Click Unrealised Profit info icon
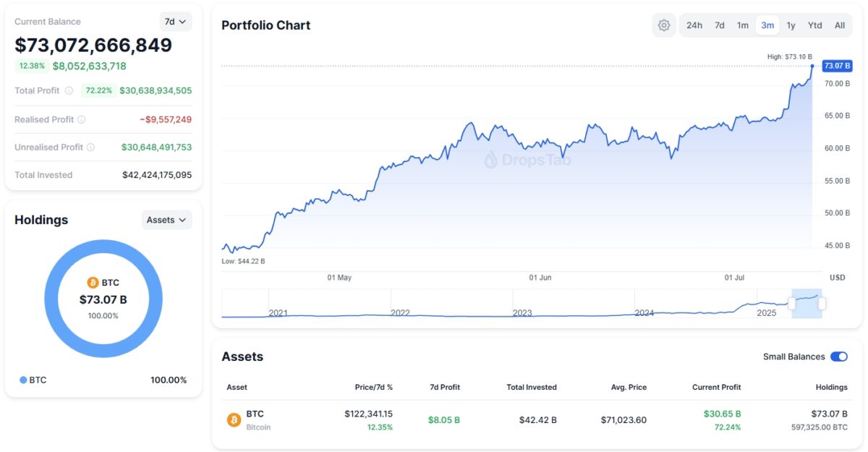 pos(90,148)
